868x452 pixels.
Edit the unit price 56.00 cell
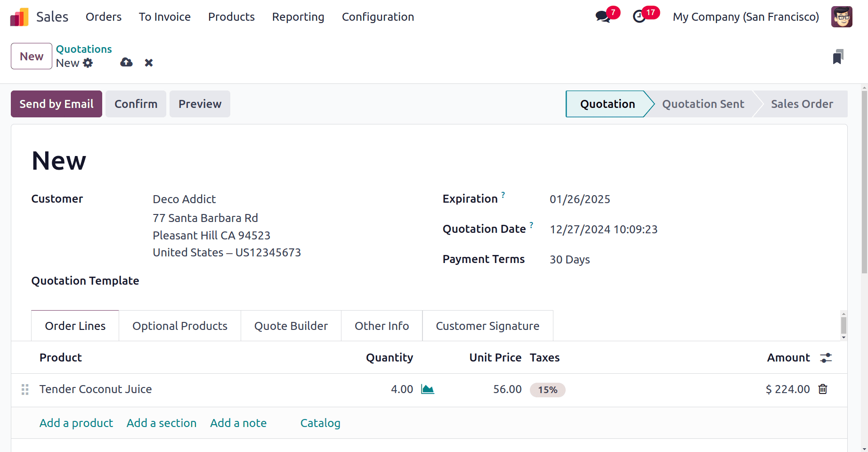[x=507, y=389]
